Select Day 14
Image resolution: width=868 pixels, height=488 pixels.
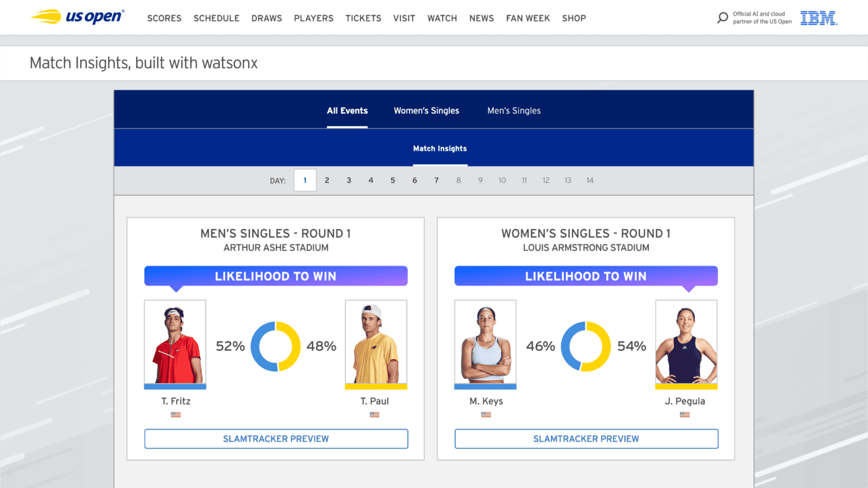click(x=590, y=180)
